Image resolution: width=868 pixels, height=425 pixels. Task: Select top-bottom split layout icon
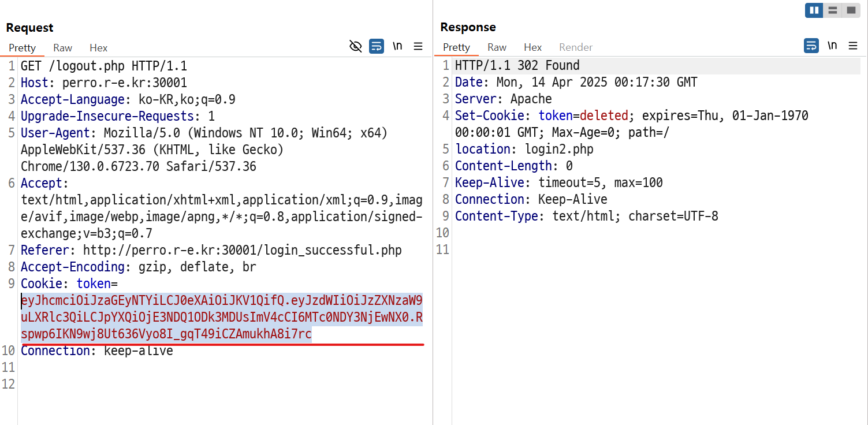click(832, 10)
